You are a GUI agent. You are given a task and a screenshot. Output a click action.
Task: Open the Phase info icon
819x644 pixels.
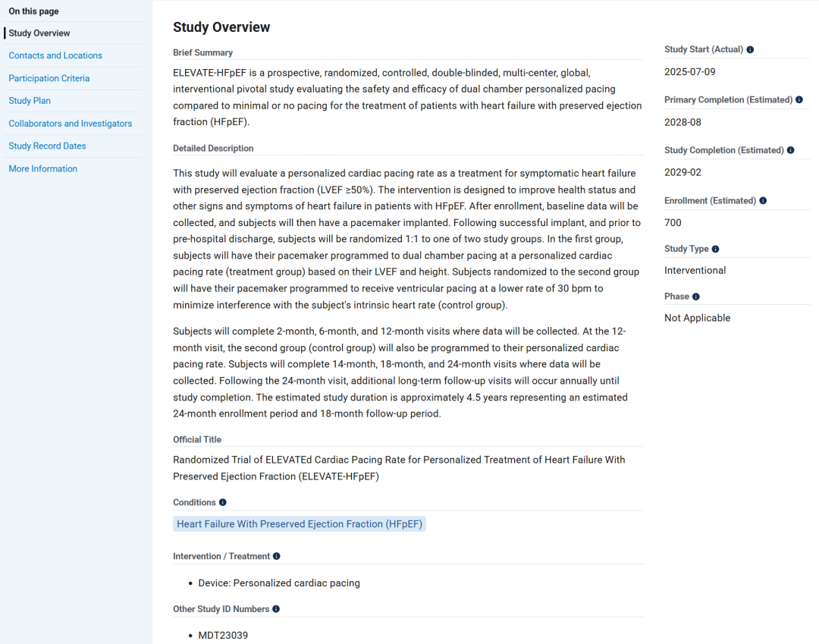pyautogui.click(x=695, y=297)
